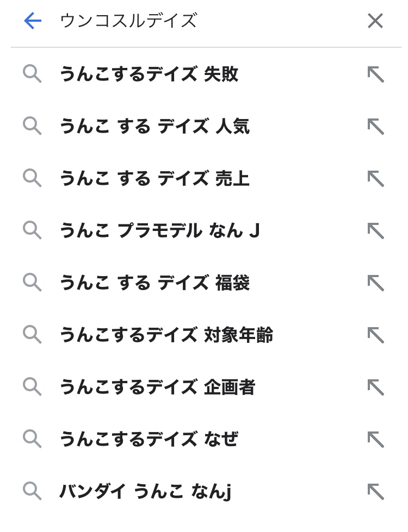Choose suggestion うんこするデイズ 企画者

(x=157, y=387)
